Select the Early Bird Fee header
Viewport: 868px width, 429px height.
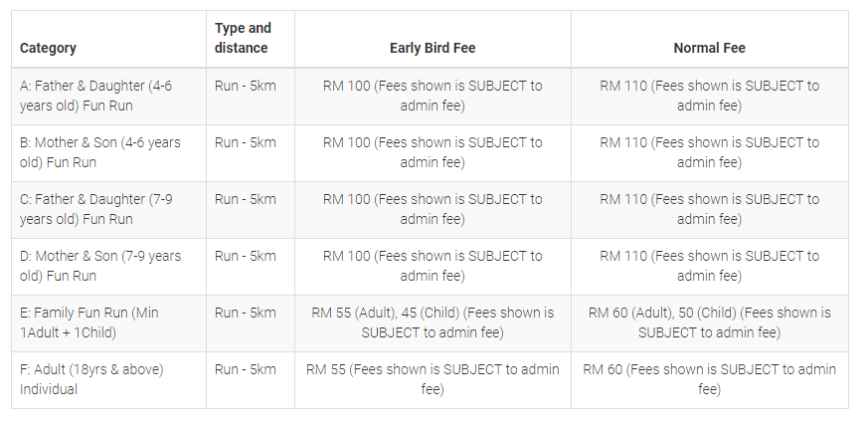(x=433, y=48)
